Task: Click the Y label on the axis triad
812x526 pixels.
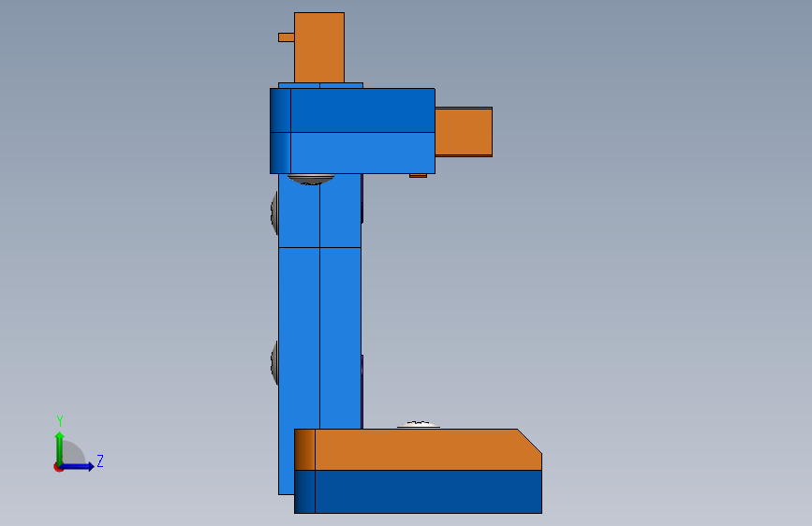Action: point(60,420)
